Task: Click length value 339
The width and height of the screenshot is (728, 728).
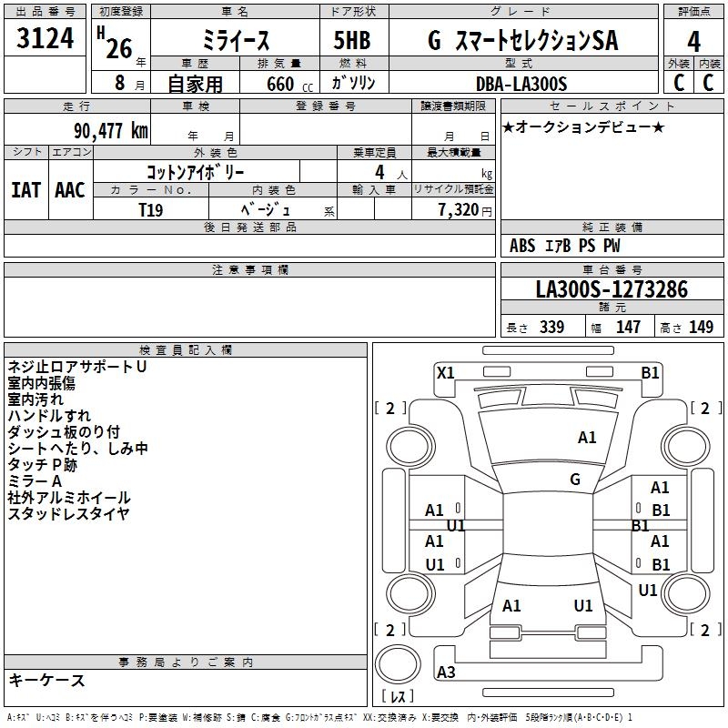Action: [x=551, y=327]
